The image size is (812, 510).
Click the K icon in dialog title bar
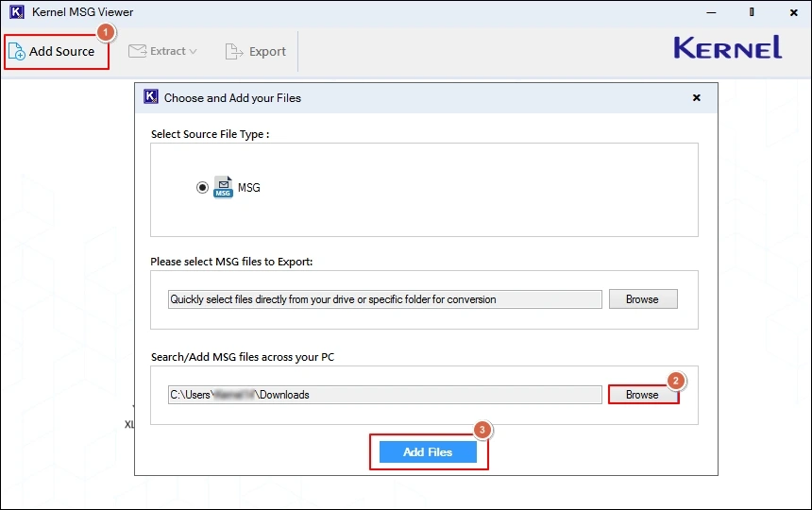coord(150,97)
